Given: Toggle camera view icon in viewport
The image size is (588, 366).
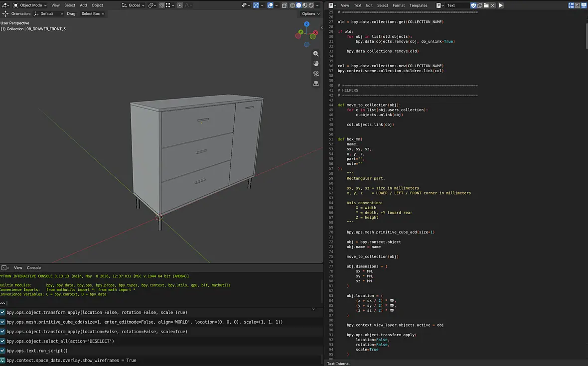Looking at the screenshot, I should 316,73.
